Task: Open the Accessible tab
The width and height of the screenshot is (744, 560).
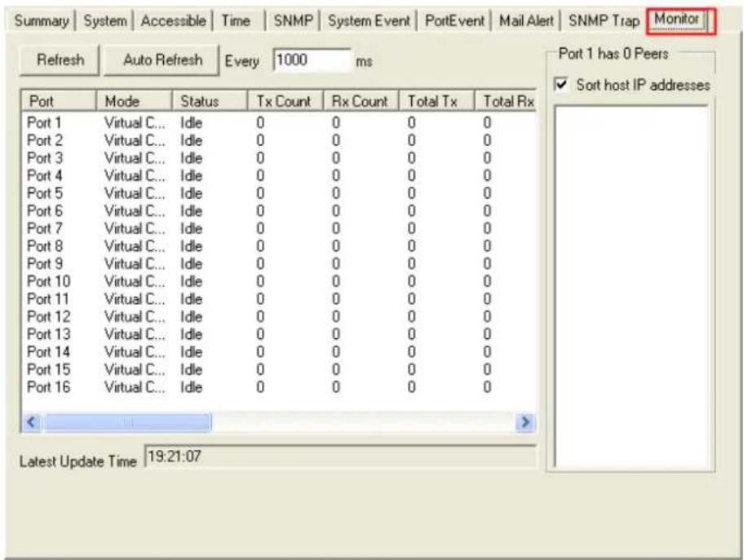Action: click(x=173, y=21)
